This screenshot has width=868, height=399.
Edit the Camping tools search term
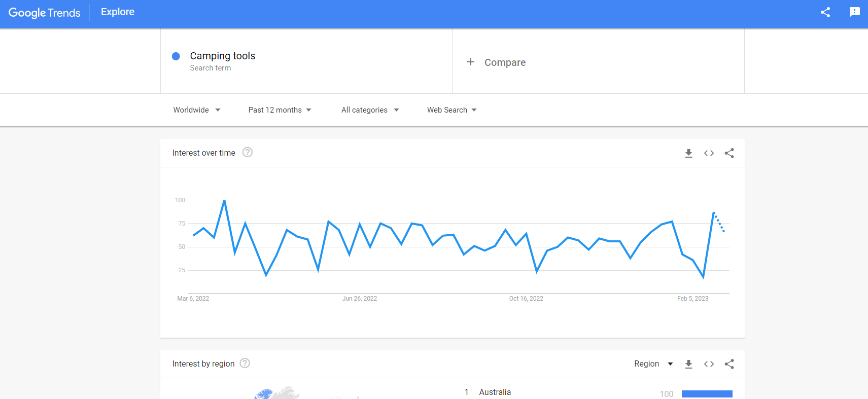pyautogui.click(x=223, y=56)
